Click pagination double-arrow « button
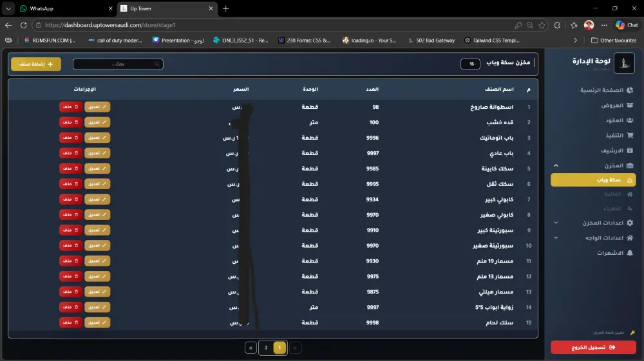Image resolution: width=644 pixels, height=361 pixels. point(251,348)
